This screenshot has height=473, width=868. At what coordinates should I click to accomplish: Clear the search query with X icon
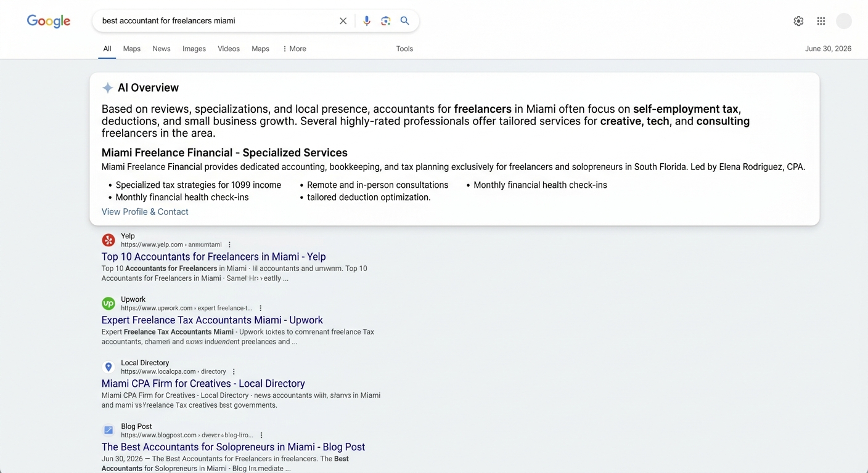[343, 21]
